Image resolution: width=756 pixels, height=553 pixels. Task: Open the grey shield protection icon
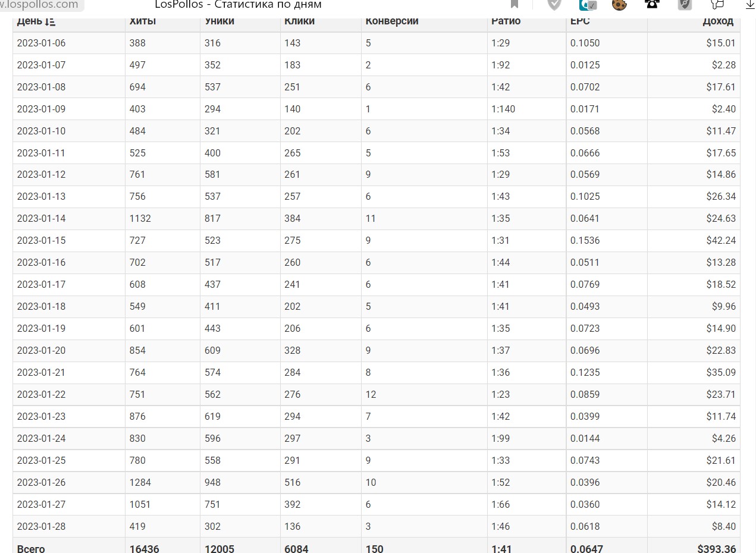(x=554, y=4)
